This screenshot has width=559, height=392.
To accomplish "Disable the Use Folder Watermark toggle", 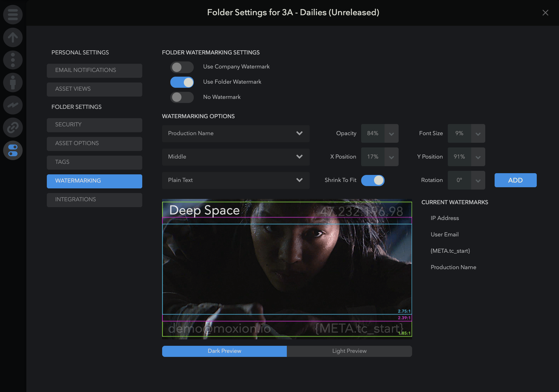I will point(182,82).
